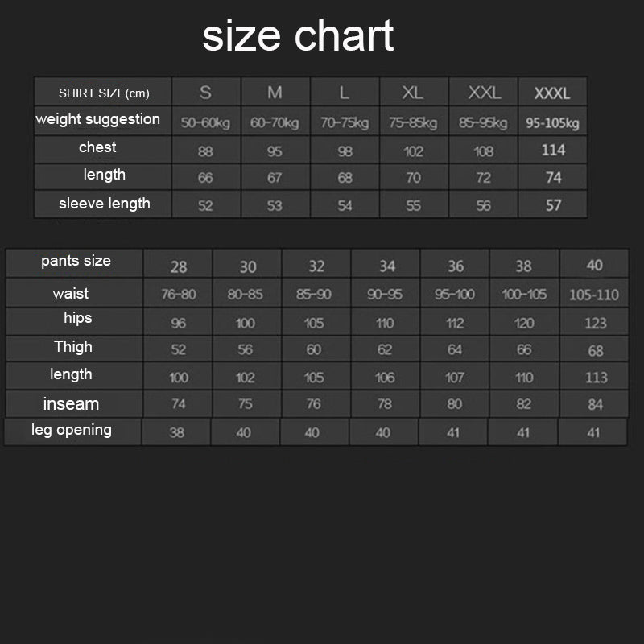The image size is (644, 644).
Task: Select the "leg opening" row label
Action: click(x=72, y=430)
